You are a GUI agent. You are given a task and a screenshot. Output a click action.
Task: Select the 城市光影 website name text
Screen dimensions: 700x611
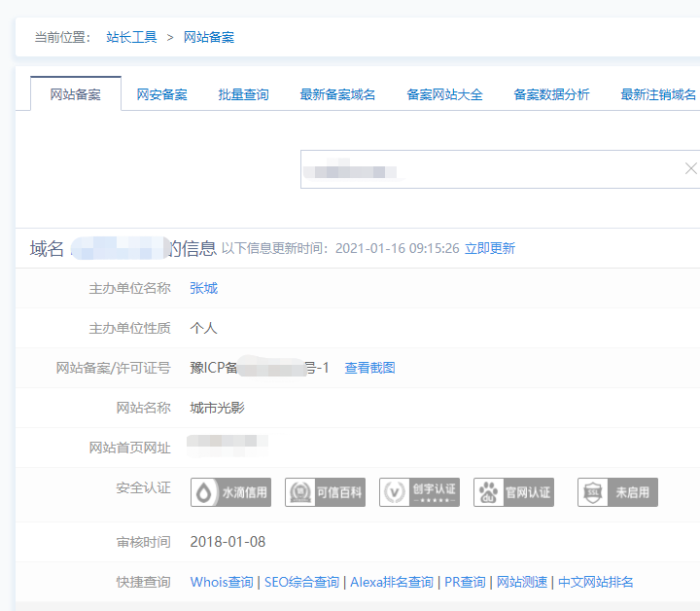218,408
